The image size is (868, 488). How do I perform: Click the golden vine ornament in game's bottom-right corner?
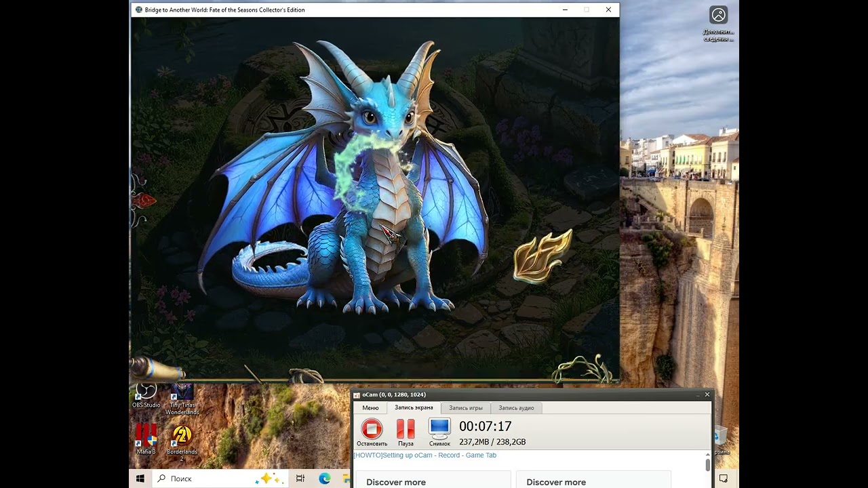583,369
